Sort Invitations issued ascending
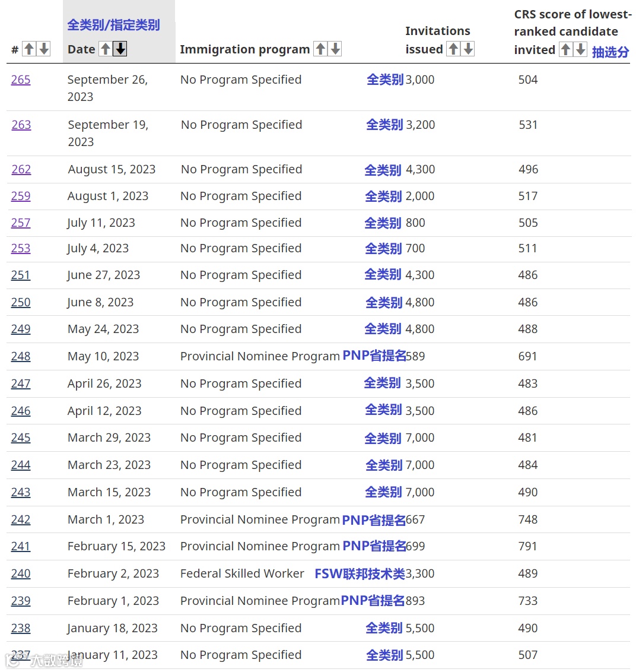636x672 pixels. pyautogui.click(x=453, y=49)
